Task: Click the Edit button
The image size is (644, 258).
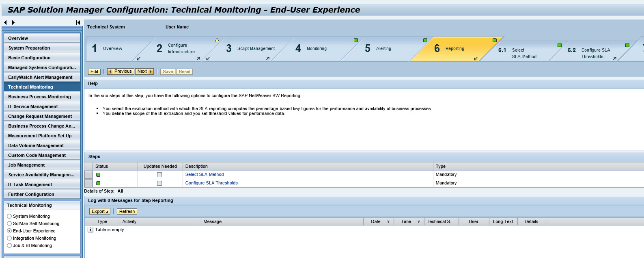Action: (x=95, y=72)
